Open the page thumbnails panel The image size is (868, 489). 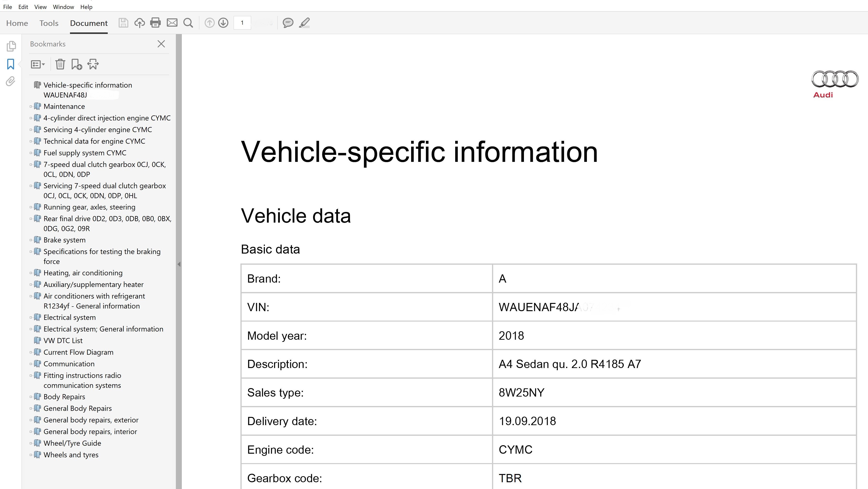tap(11, 46)
